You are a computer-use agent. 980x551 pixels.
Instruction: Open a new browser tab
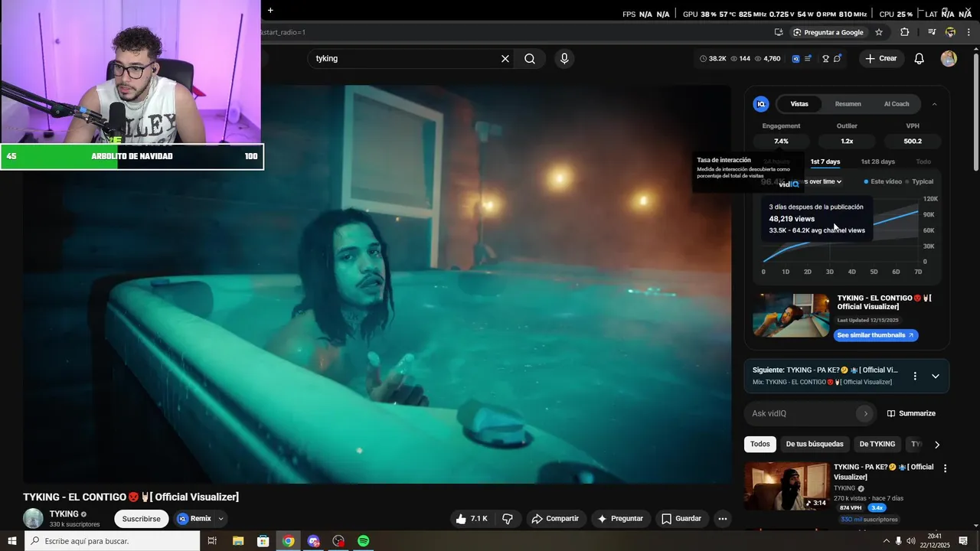[x=270, y=10]
